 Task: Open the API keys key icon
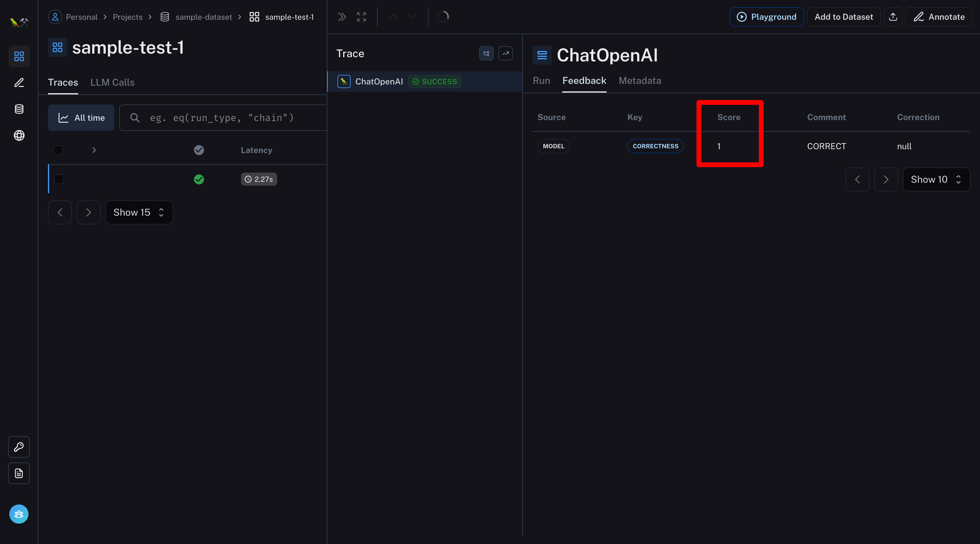point(19,447)
